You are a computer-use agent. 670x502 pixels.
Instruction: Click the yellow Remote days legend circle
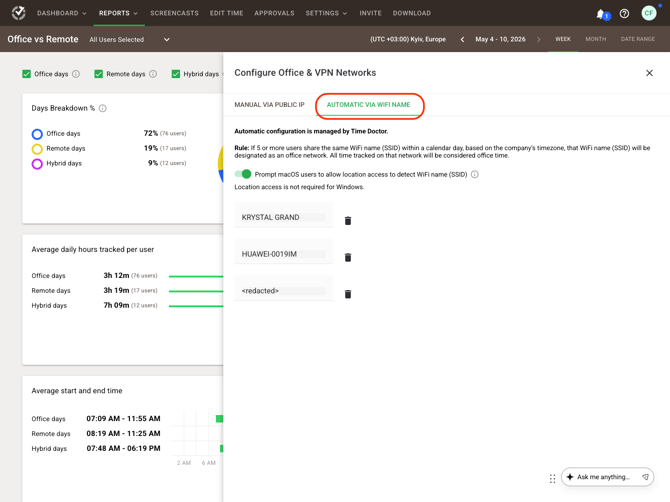pos(37,149)
